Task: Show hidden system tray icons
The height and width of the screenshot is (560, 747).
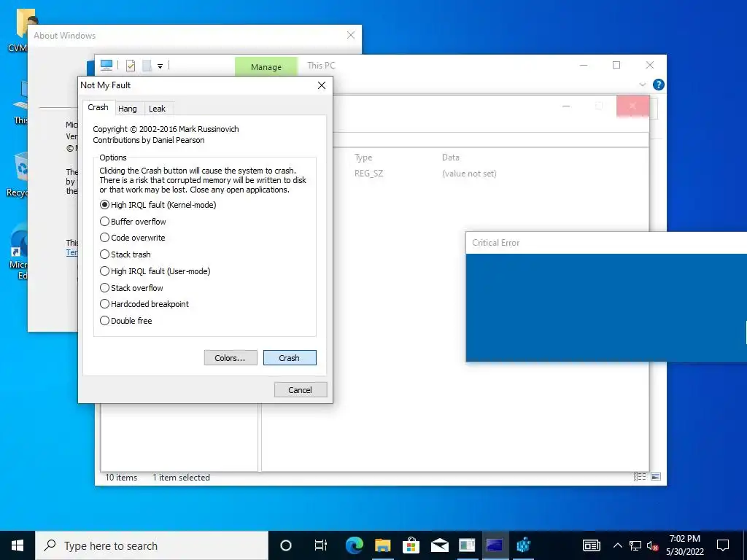Action: (617, 545)
